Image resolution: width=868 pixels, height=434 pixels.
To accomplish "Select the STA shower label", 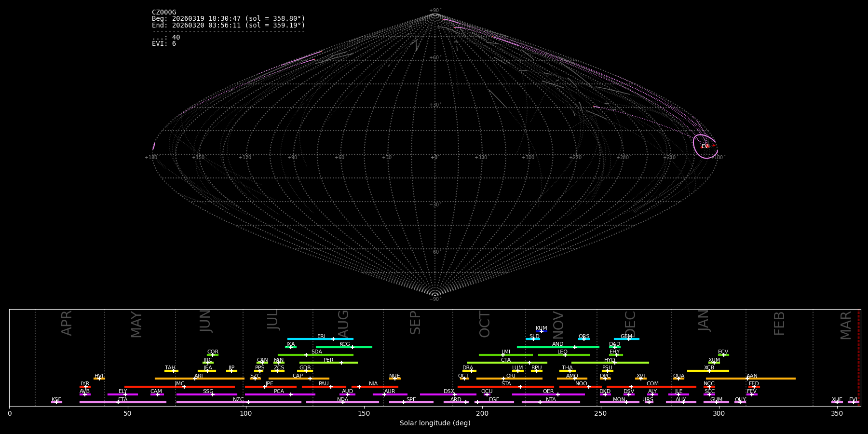I will pyautogui.click(x=506, y=384).
